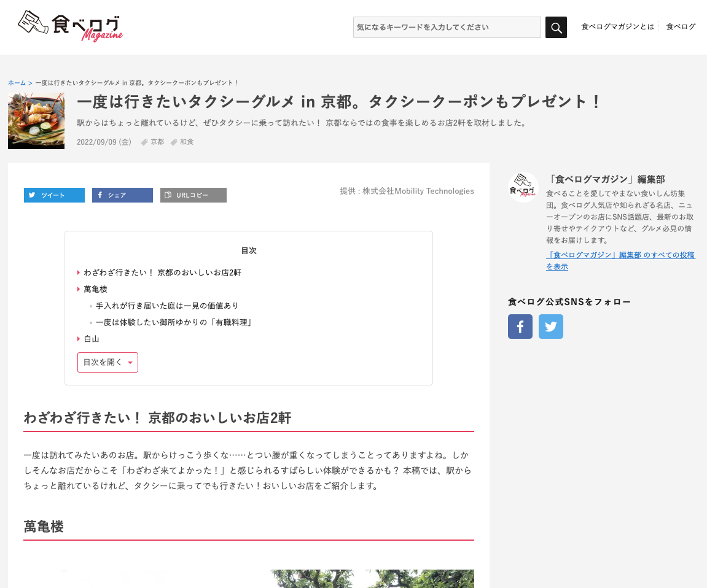View all posts by 編集部 link
This screenshot has height=588, width=707.
click(x=620, y=261)
